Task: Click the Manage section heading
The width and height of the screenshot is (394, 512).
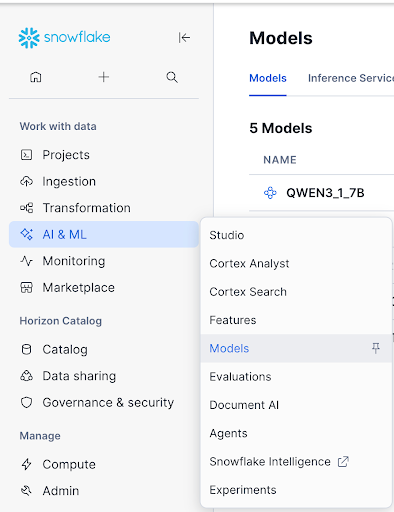Action: [x=40, y=436]
